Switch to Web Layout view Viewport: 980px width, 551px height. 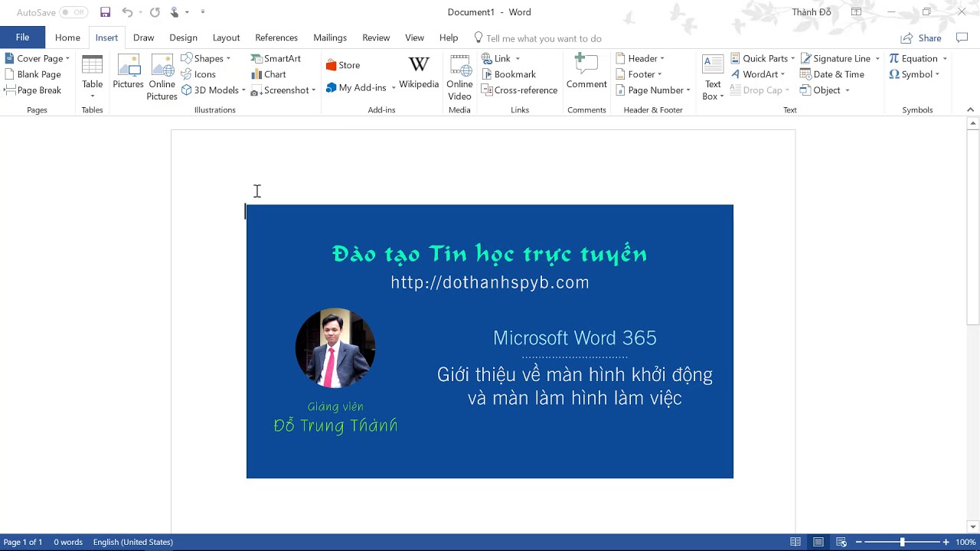point(841,542)
